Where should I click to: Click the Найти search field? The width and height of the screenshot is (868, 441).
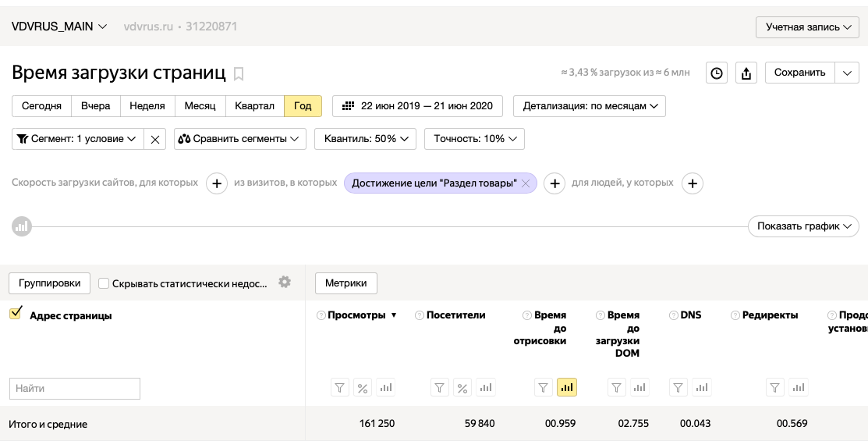pos(75,389)
